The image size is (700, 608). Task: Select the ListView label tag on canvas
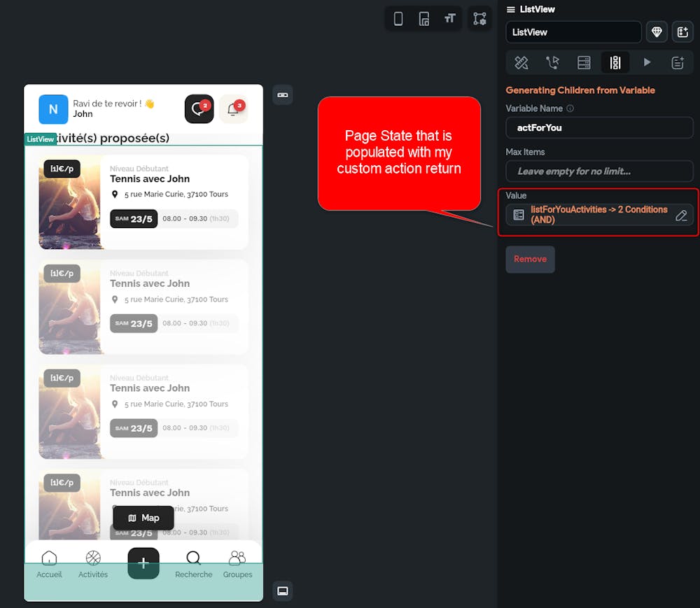pos(40,139)
